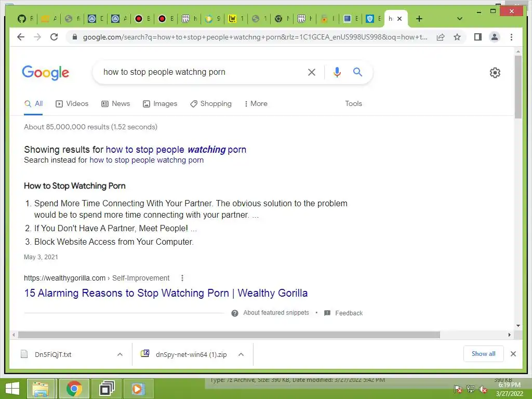532x399 pixels.
Task: Clear the search query with X
Action: click(x=312, y=72)
